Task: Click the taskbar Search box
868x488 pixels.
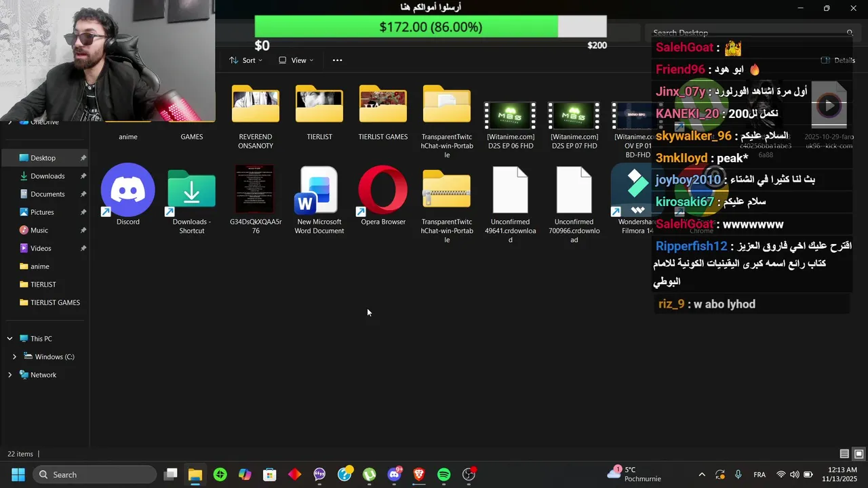Action: click(94, 474)
